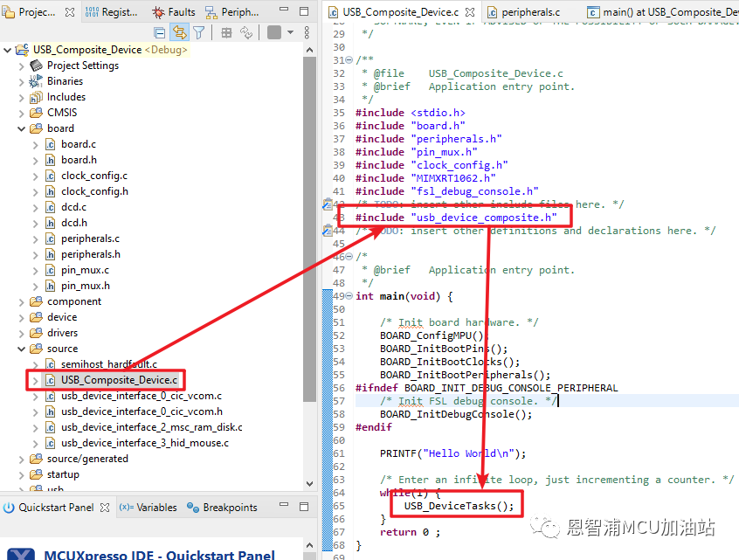Expand the CMSIS folder
The height and width of the screenshot is (560, 739).
pyautogui.click(x=21, y=113)
